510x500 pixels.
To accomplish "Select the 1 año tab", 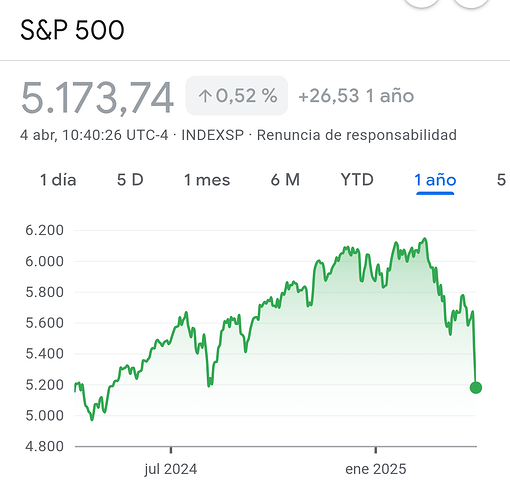I will click(435, 180).
